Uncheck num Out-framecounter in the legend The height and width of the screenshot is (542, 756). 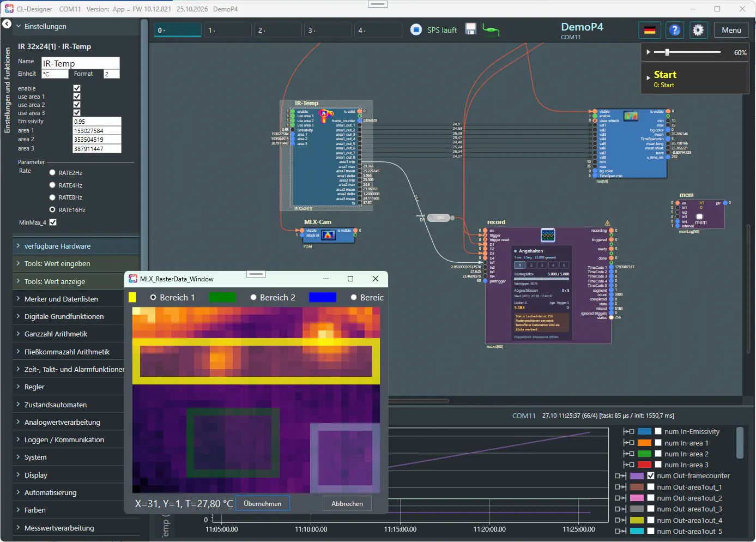click(x=651, y=475)
